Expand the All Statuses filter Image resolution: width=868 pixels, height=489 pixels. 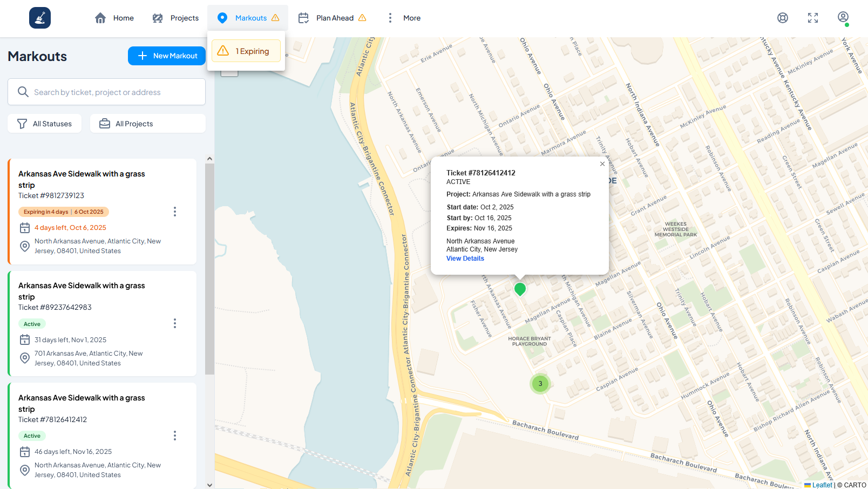[45, 124]
